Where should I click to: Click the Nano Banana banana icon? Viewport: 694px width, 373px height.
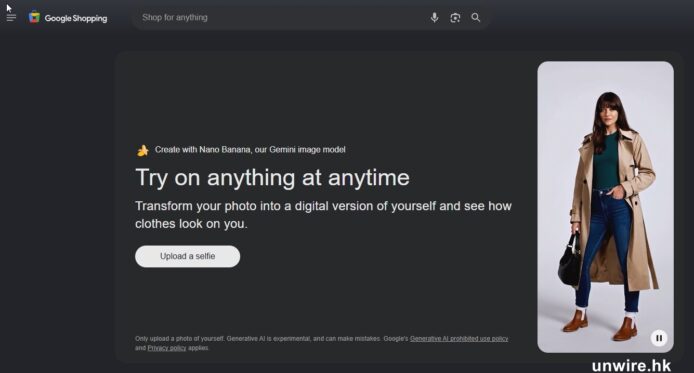point(143,150)
